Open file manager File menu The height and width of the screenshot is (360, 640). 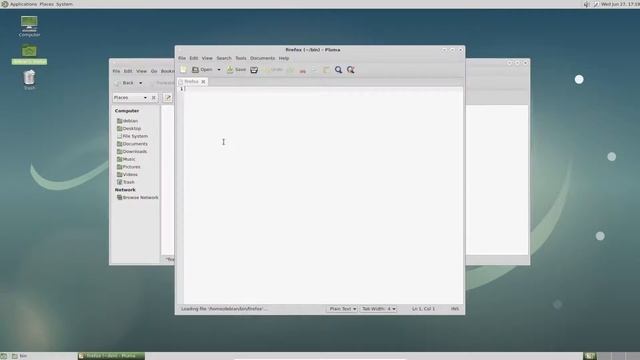[x=116, y=71]
